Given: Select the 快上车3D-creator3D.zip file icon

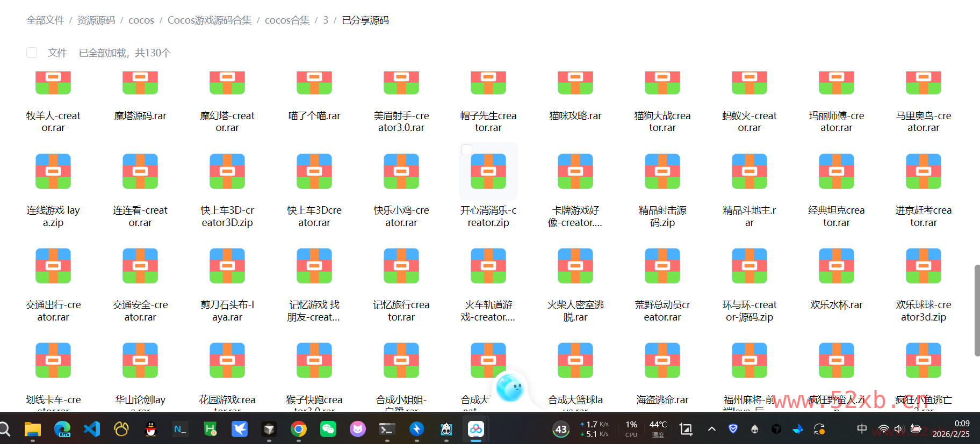Looking at the screenshot, I should pyautogui.click(x=227, y=171).
